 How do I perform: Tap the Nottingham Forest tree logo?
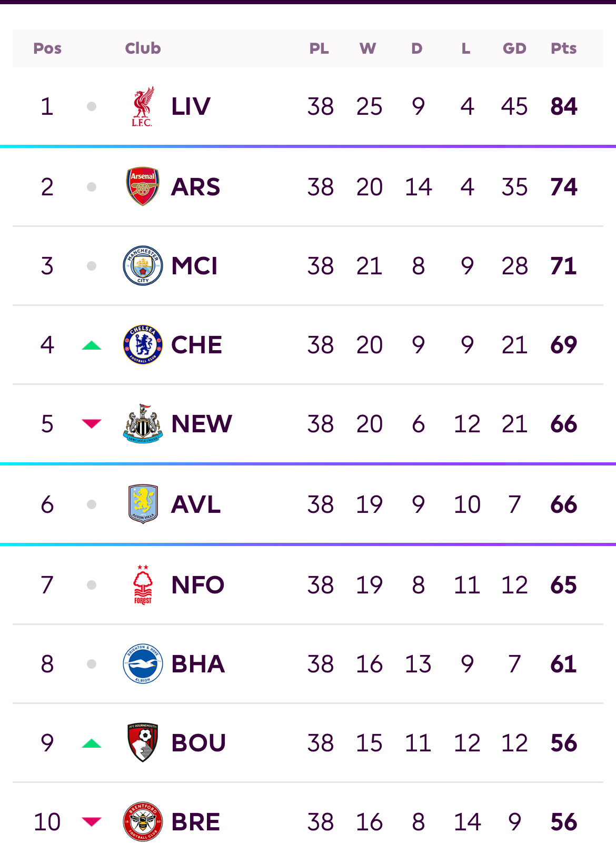click(x=143, y=584)
